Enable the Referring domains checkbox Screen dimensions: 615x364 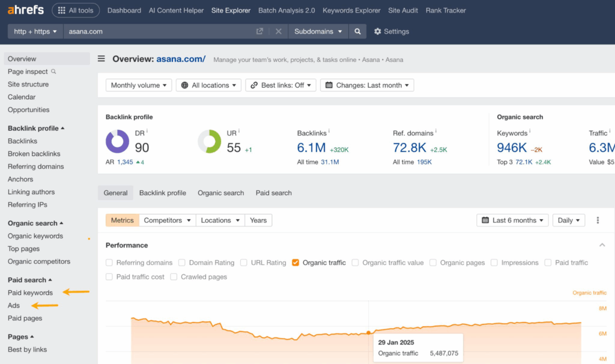(109, 262)
